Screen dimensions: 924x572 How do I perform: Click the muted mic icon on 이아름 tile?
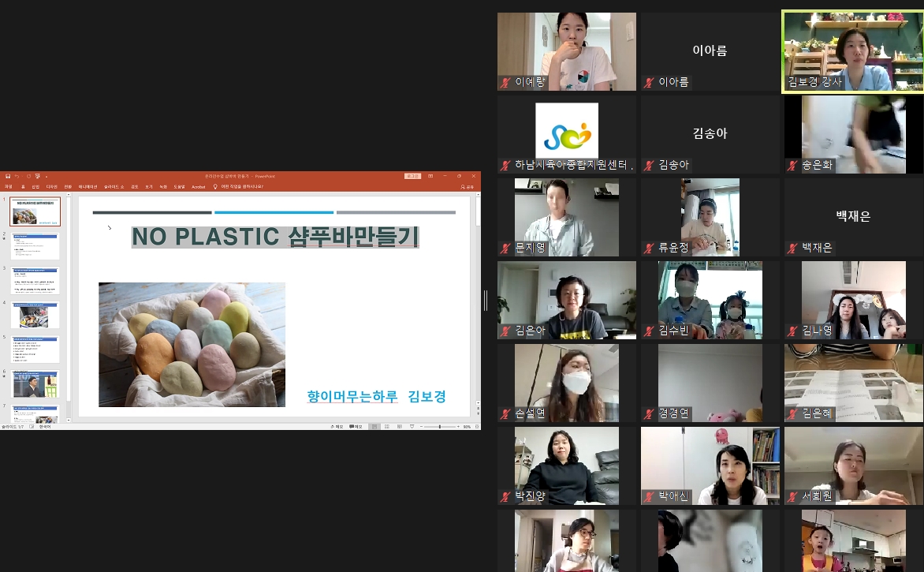(649, 83)
